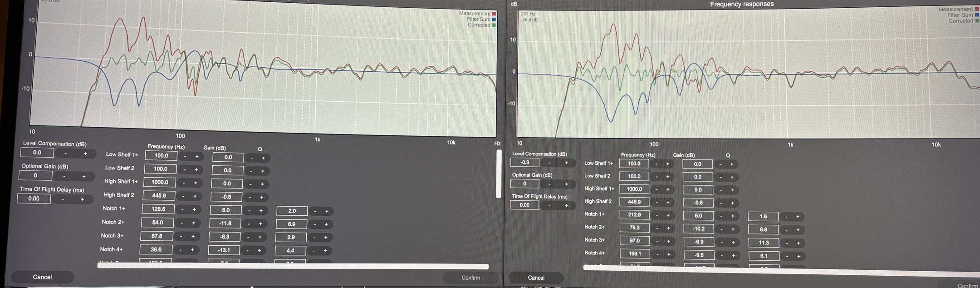The image size is (980, 288).
Task: Click the Notch 4+ frequency field showing 36.6
Action: [156, 249]
